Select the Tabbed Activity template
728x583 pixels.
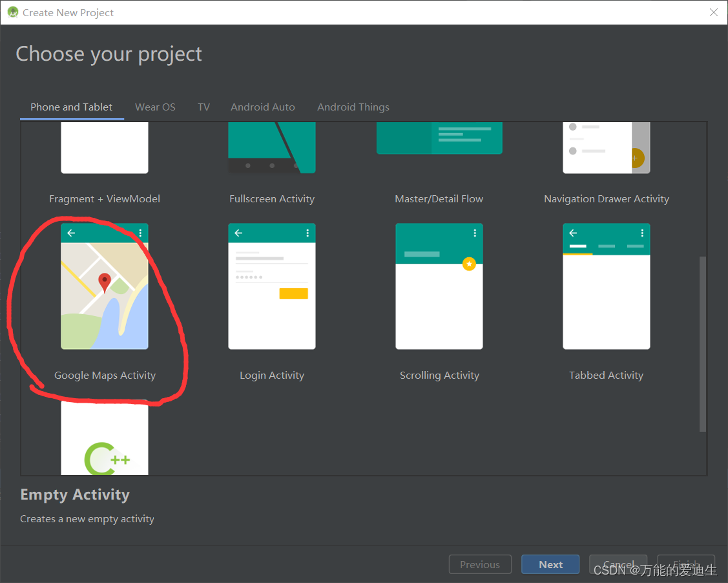(x=606, y=286)
